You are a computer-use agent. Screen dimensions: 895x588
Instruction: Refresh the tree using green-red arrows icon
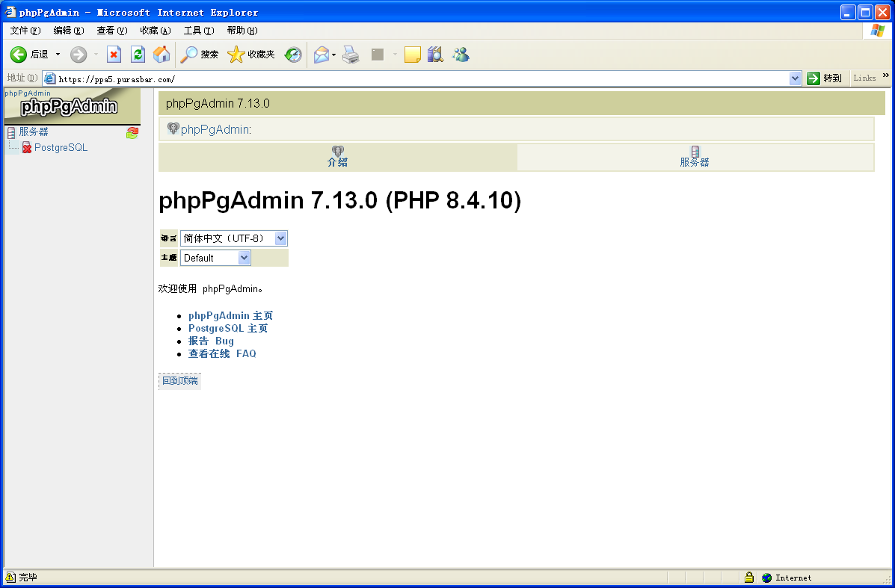tap(132, 133)
